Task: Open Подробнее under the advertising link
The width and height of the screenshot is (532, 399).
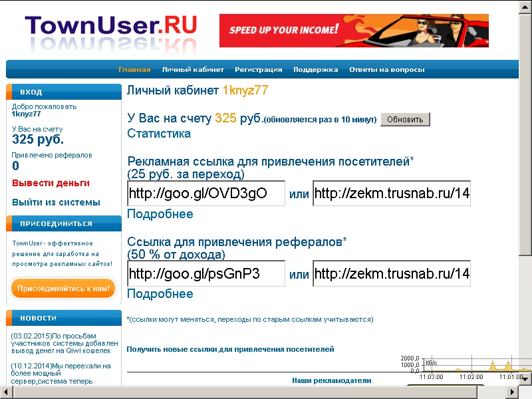Action: (x=160, y=214)
